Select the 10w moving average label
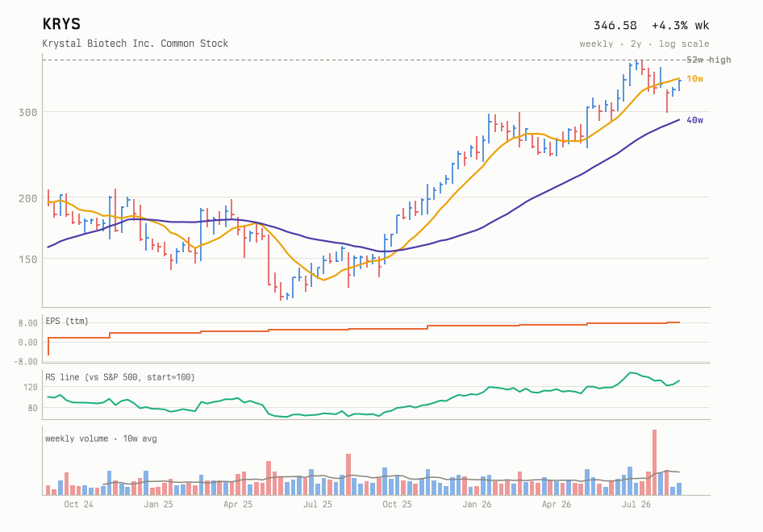763x532 pixels. point(695,79)
